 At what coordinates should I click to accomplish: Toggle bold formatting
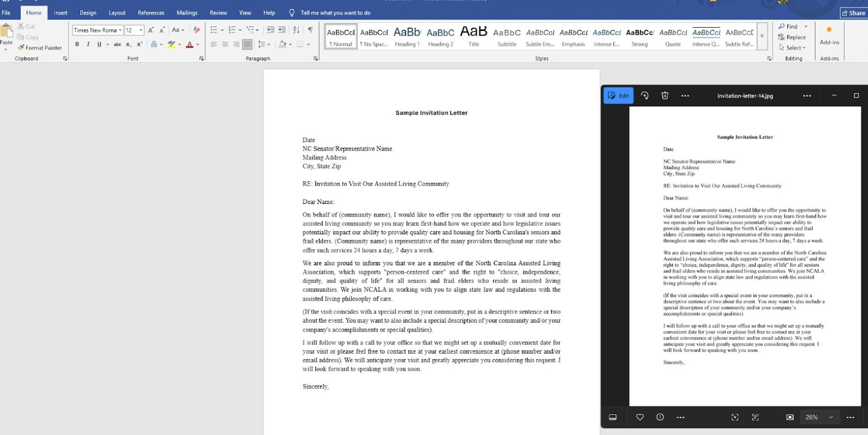77,44
